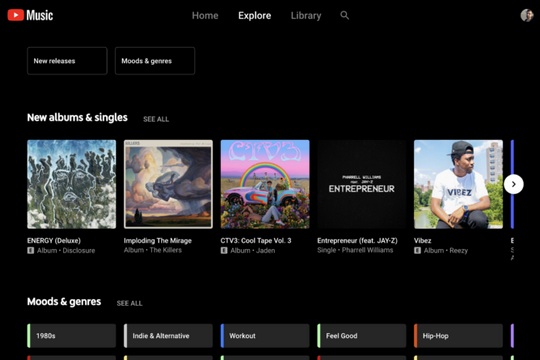Open the Entrepreneur single cover
The image size is (540, 360).
(362, 184)
